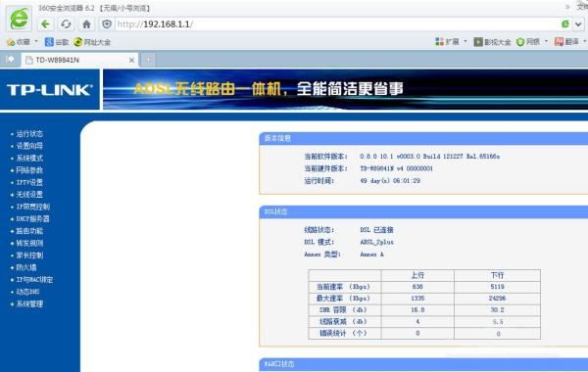Reload the page with refresh icon

click(66, 24)
